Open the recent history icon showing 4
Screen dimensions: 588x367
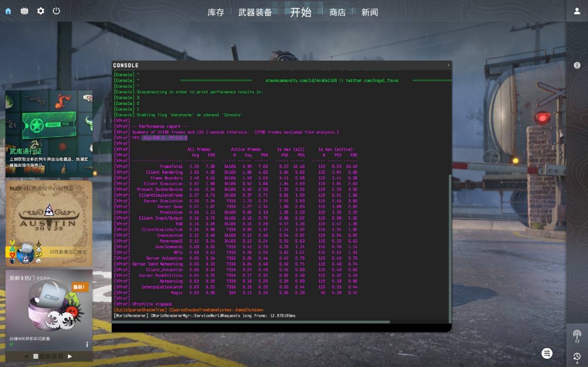pyautogui.click(x=577, y=356)
